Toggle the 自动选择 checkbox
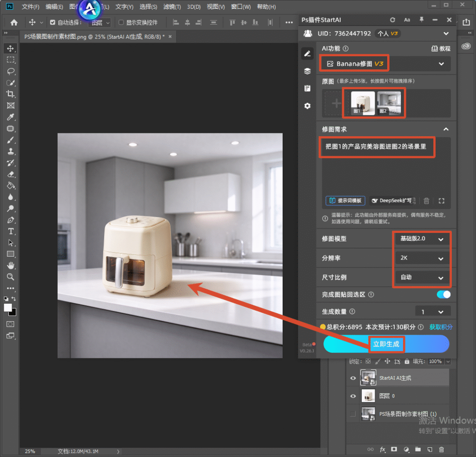The height and width of the screenshot is (457, 476). coord(53,22)
